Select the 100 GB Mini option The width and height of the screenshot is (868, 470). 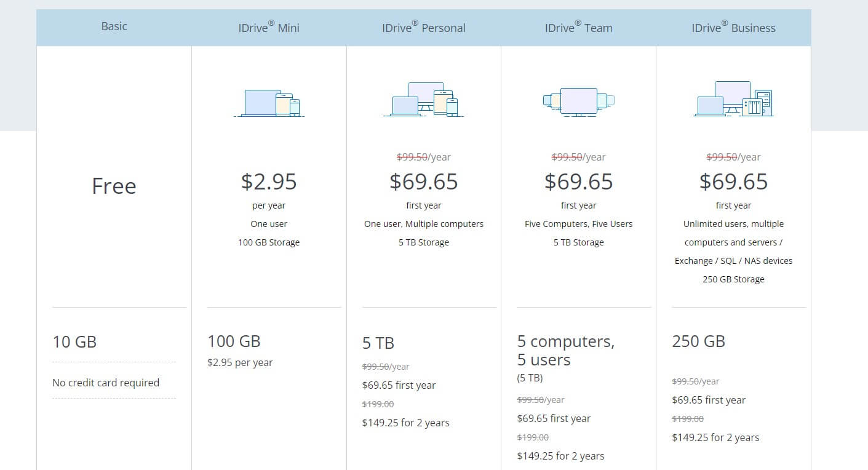[234, 341]
